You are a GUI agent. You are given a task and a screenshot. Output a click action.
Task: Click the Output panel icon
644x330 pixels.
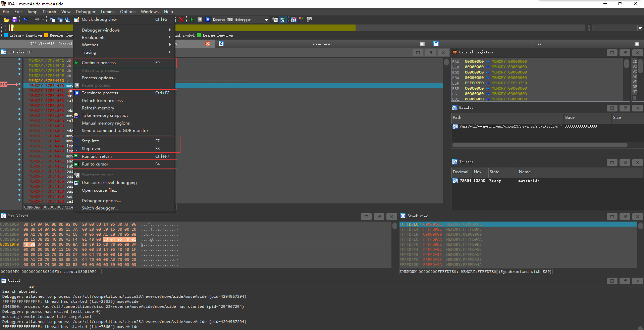click(4, 280)
